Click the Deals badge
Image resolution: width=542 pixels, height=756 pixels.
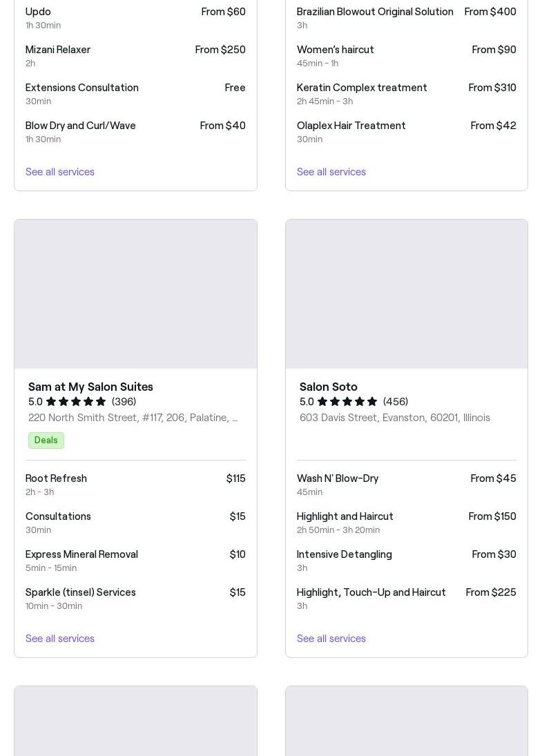(46, 440)
